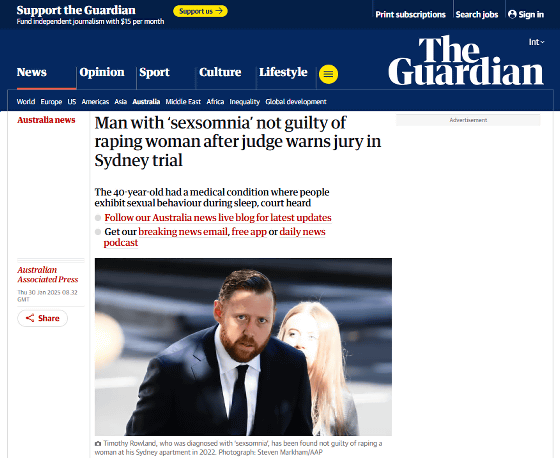Screen dimensions: 560x458
Task: Click the free app link
Action: (x=249, y=232)
